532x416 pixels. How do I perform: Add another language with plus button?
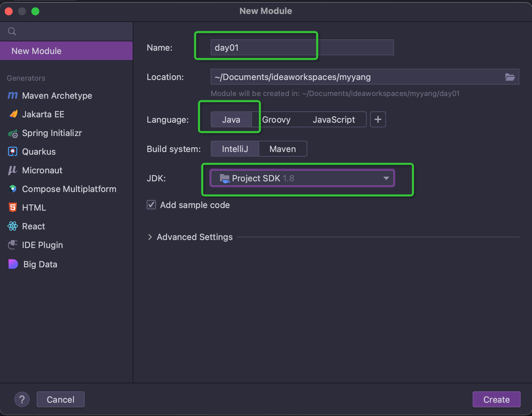(378, 119)
